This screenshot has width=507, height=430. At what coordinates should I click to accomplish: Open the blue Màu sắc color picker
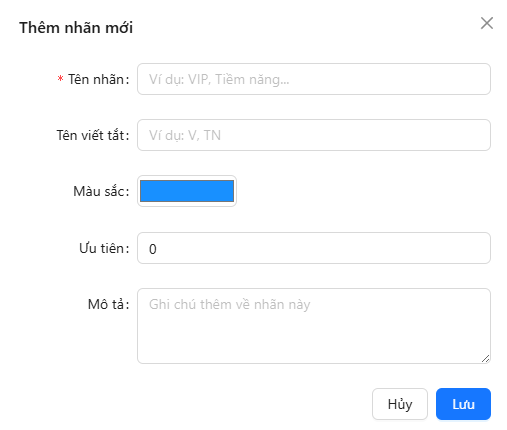(187, 191)
